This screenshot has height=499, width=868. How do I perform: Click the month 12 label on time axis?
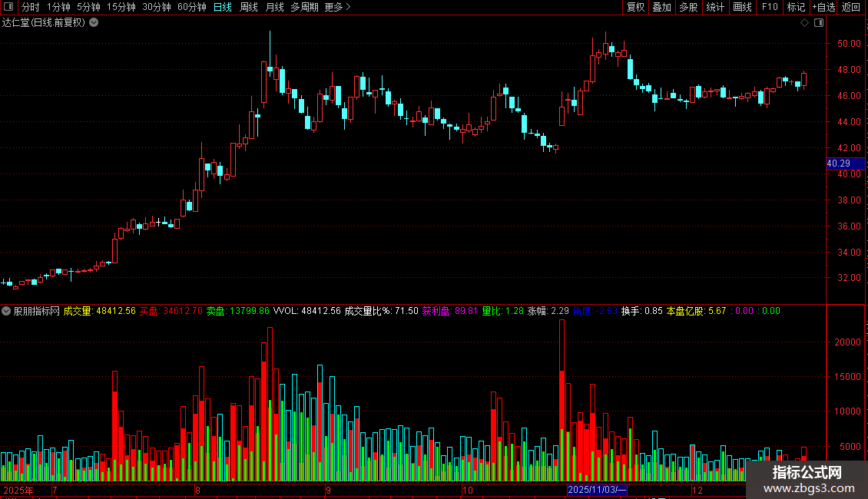pos(697,490)
